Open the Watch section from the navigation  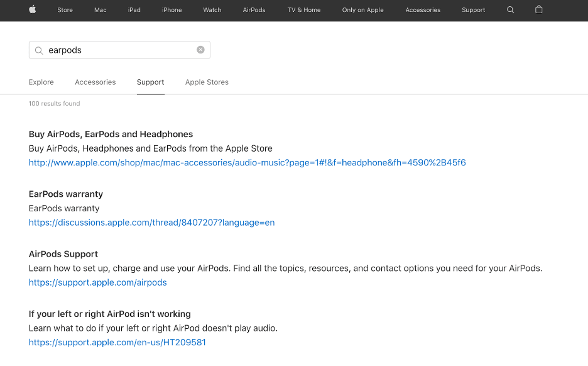(212, 10)
